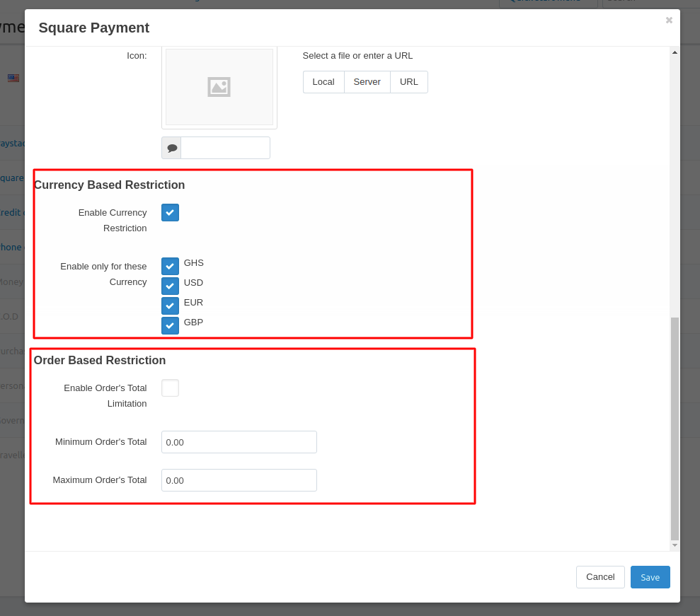Select the Server file source tab
The image size is (700, 616).
[x=367, y=82]
